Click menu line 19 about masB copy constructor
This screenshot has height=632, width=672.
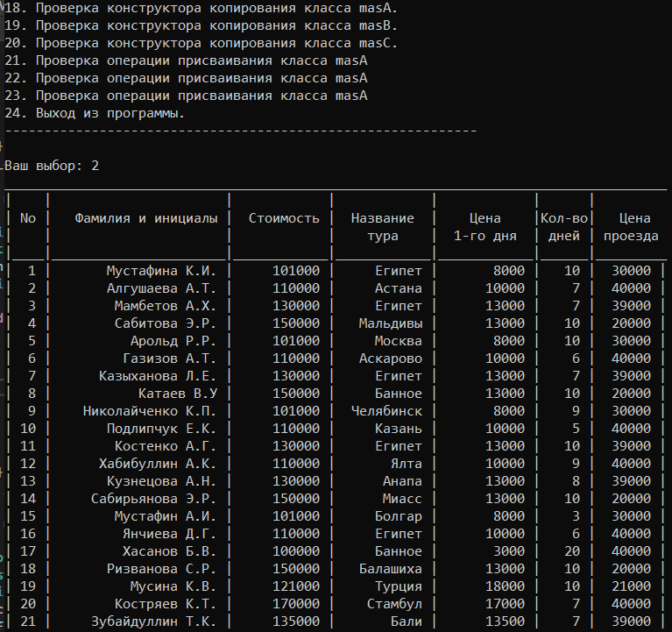point(201,25)
